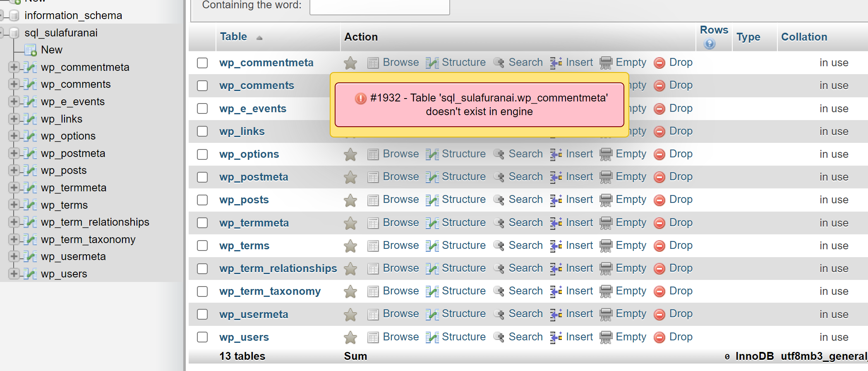Click the Insert icon for wp_terms
This screenshot has width=868, height=371.
pos(556,246)
